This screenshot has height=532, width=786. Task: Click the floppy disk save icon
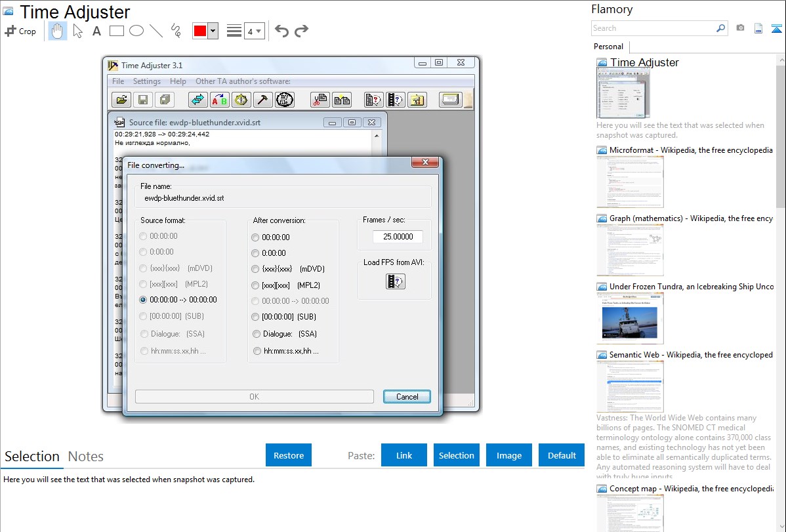coord(143,100)
